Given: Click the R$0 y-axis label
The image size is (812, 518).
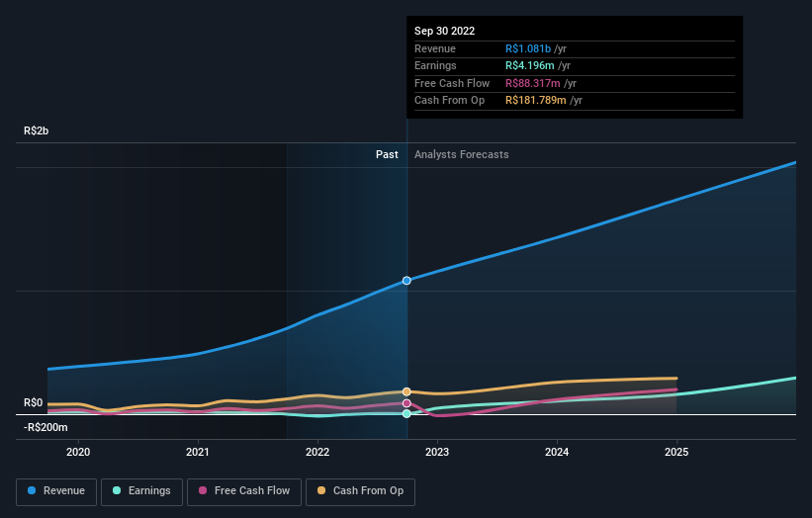Looking at the screenshot, I should (34, 402).
